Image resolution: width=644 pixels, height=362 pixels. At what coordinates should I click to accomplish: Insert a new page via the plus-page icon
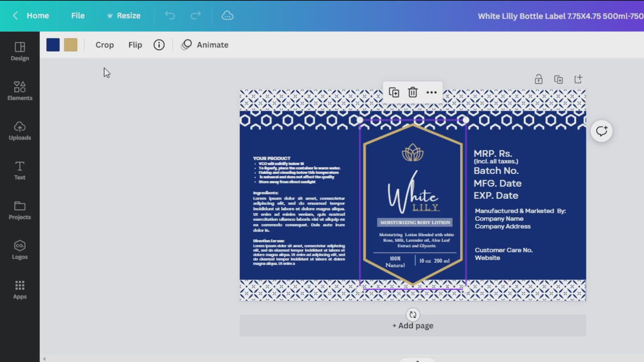point(578,79)
